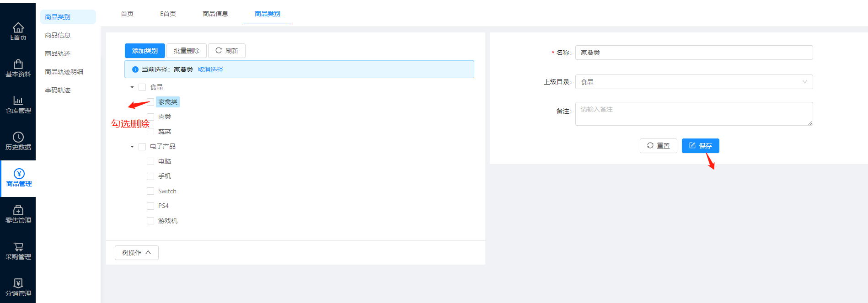Select the 手机 tree label
Screen dimensions: 868x303
tap(165, 176)
